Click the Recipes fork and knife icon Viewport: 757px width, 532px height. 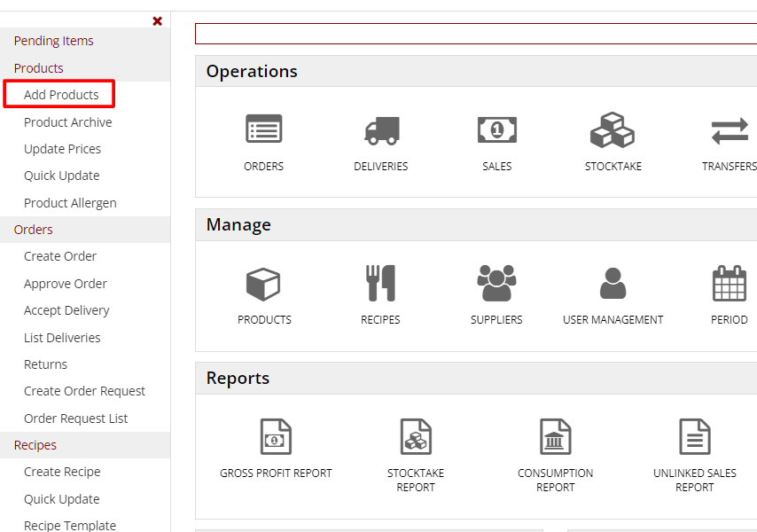[x=380, y=284]
